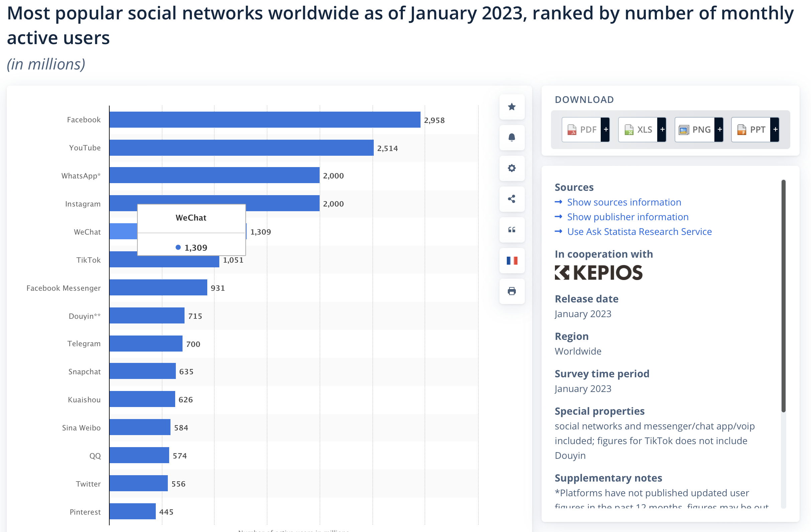Click plus next to PDF
This screenshot has height=532, width=811.
tap(605, 129)
